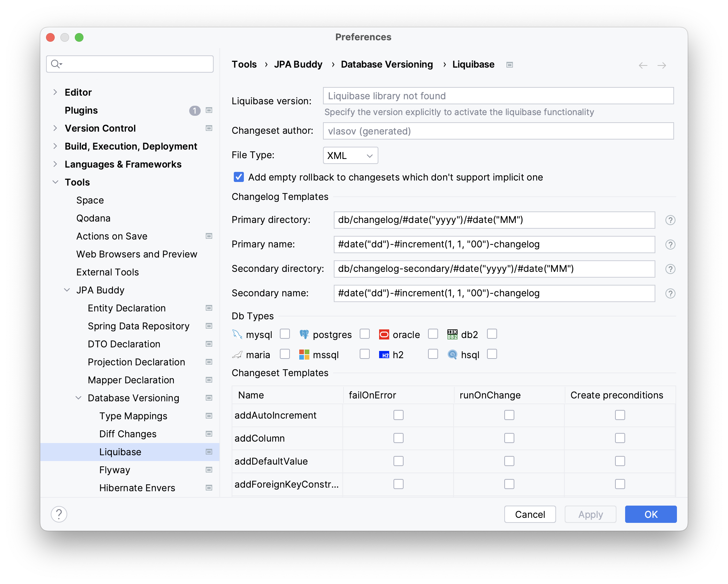Click the maria database icon
Screen dimensions: 728x584
click(x=237, y=355)
